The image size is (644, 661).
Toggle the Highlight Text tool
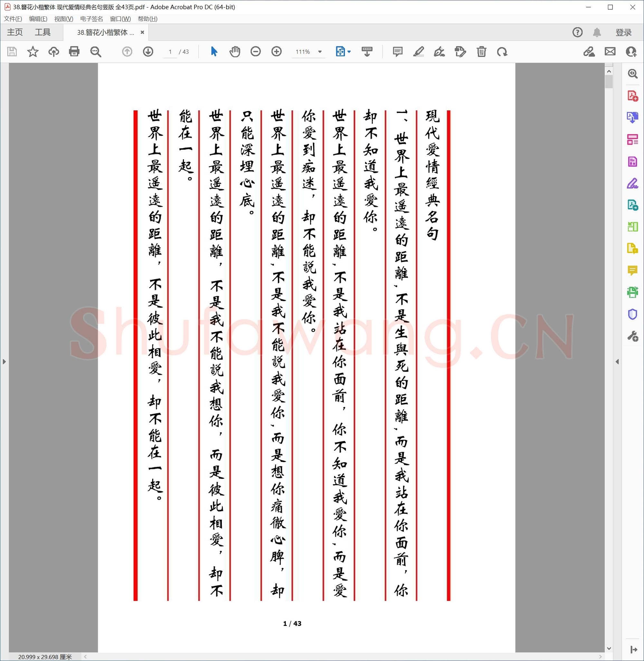pyautogui.click(x=418, y=51)
